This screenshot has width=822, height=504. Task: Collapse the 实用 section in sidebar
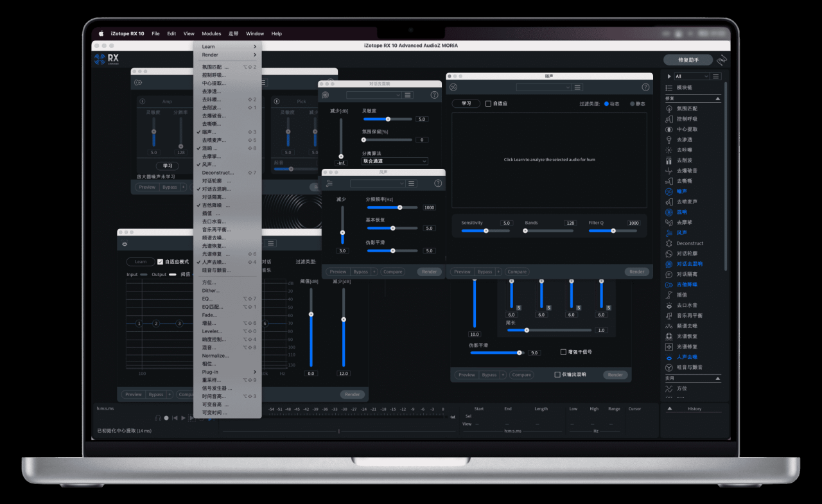click(718, 378)
